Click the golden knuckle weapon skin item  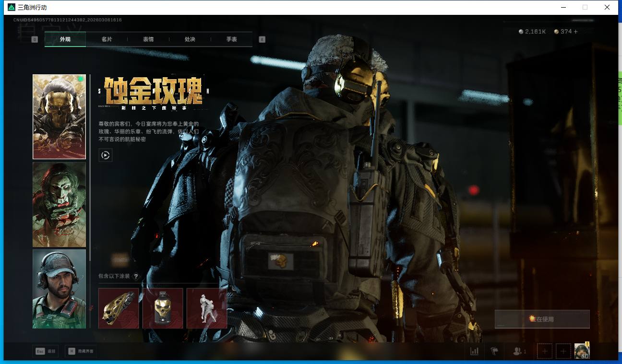[119, 308]
